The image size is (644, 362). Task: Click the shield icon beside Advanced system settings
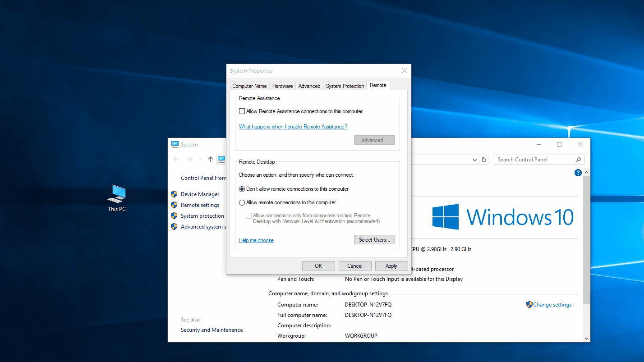[x=174, y=227]
